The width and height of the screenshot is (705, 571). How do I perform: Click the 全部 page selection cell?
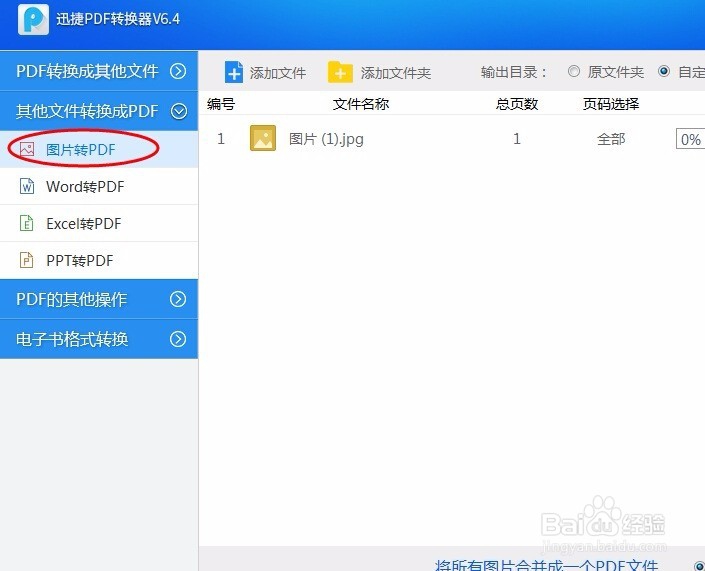[611, 139]
